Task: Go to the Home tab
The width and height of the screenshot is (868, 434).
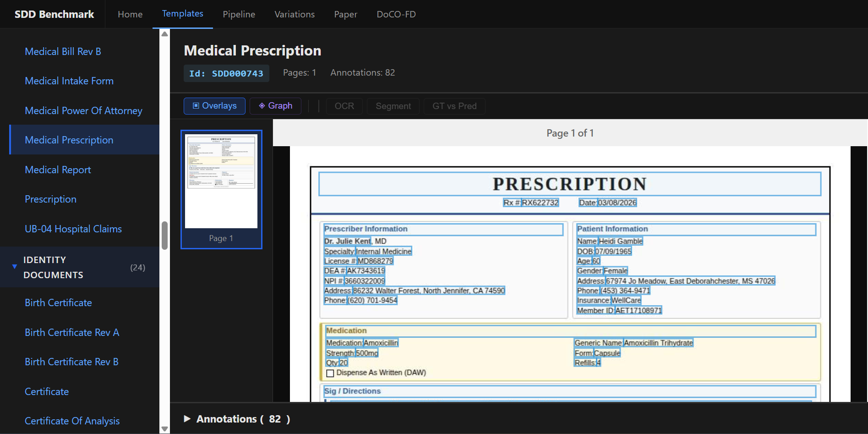Action: coord(130,14)
